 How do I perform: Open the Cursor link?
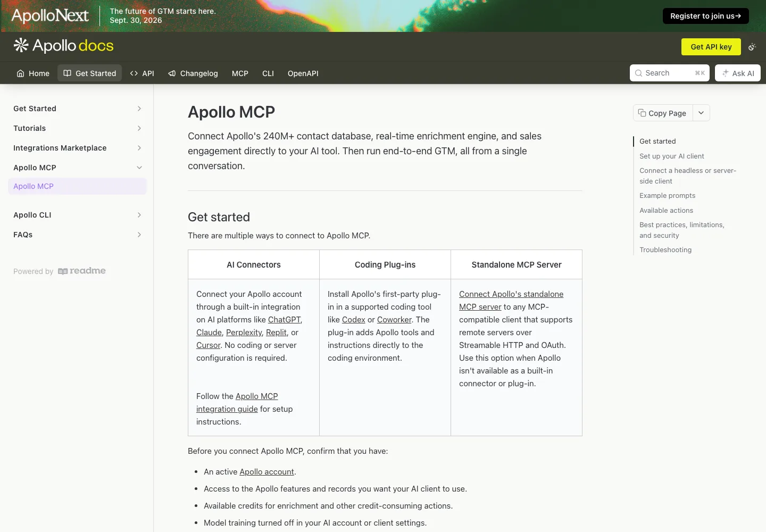pos(208,345)
